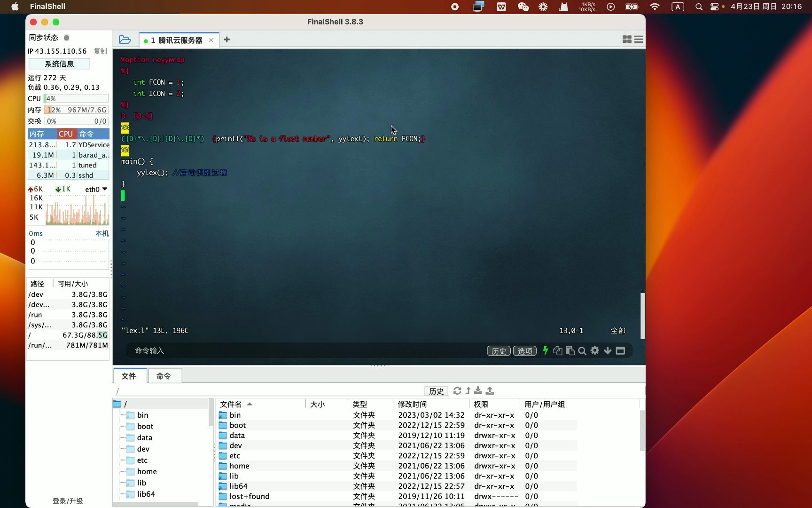Select lib64 folder in tree
This screenshot has width=812, height=508.
(146, 494)
